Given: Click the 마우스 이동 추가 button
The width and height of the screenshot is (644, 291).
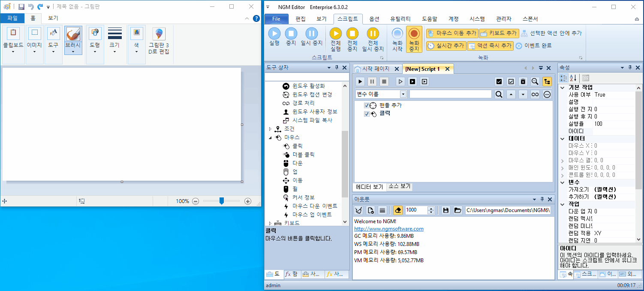Looking at the screenshot, I should tap(452, 33).
